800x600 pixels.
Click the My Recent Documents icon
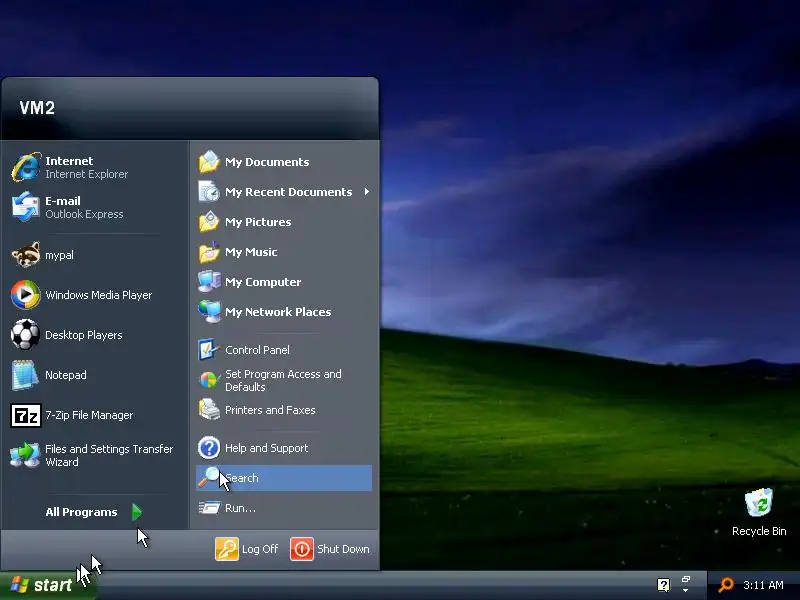click(x=209, y=192)
